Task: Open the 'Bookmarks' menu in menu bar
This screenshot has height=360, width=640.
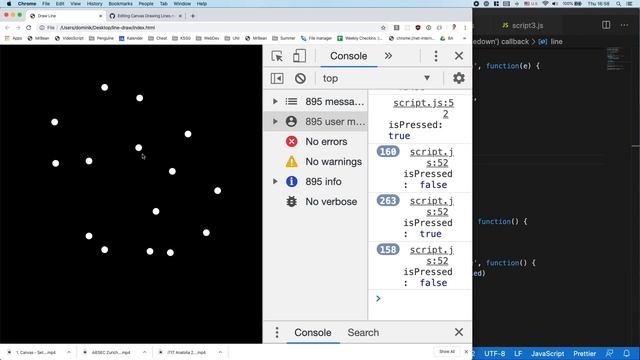Action: point(120,4)
